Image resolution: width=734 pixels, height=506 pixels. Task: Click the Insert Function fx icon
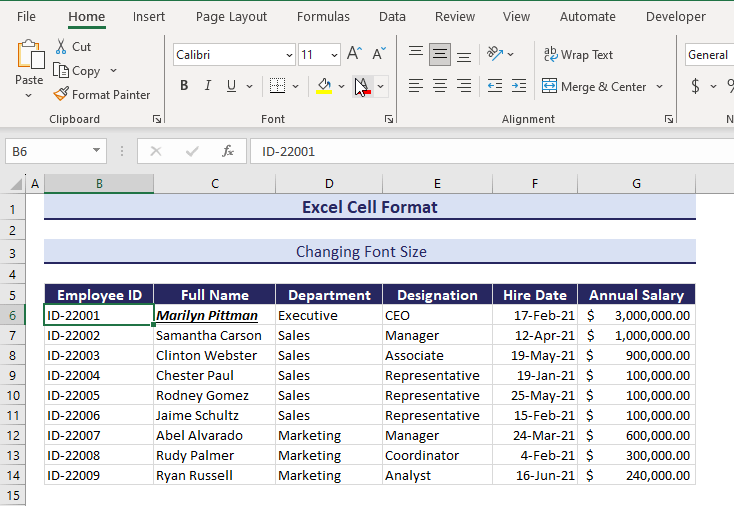pyautogui.click(x=228, y=151)
